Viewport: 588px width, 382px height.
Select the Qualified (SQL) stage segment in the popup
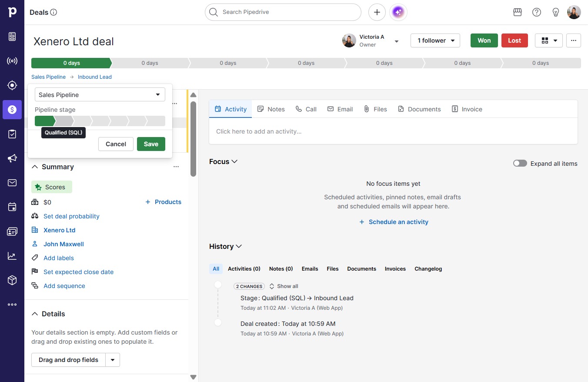pos(64,121)
